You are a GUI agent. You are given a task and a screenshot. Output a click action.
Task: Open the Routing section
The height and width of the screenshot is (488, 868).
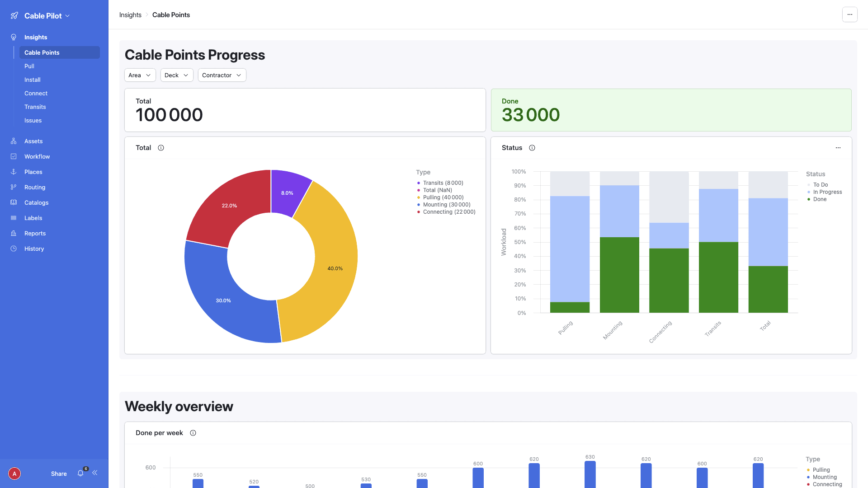(x=14, y=187)
